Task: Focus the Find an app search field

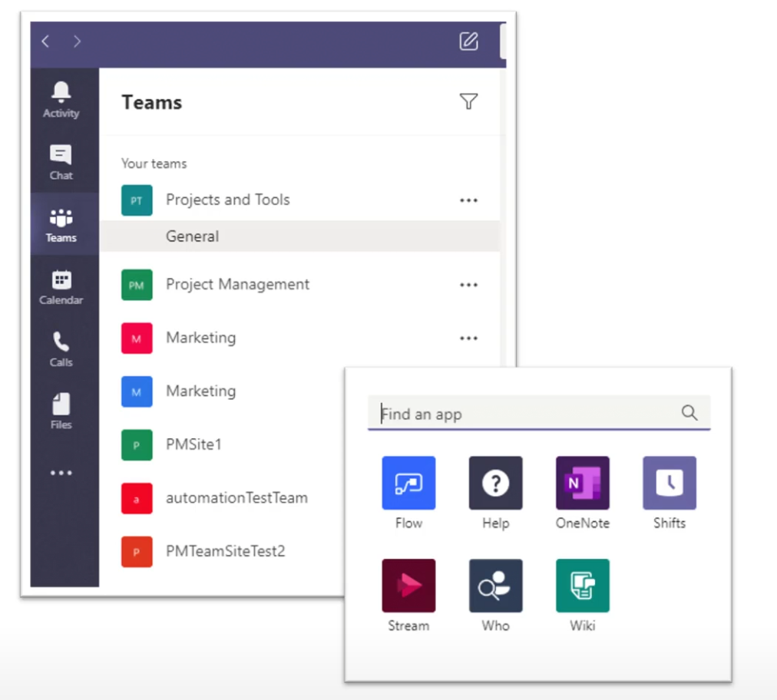Action: [x=539, y=413]
